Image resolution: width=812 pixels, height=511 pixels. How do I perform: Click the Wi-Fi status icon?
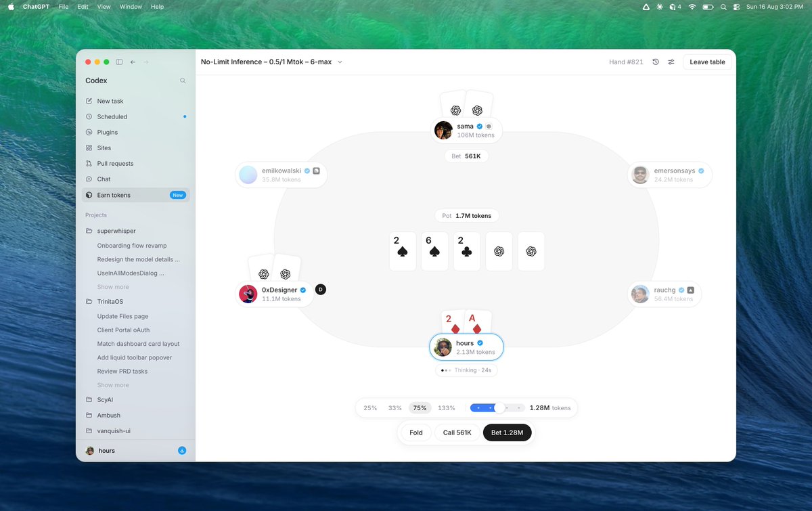[692, 7]
